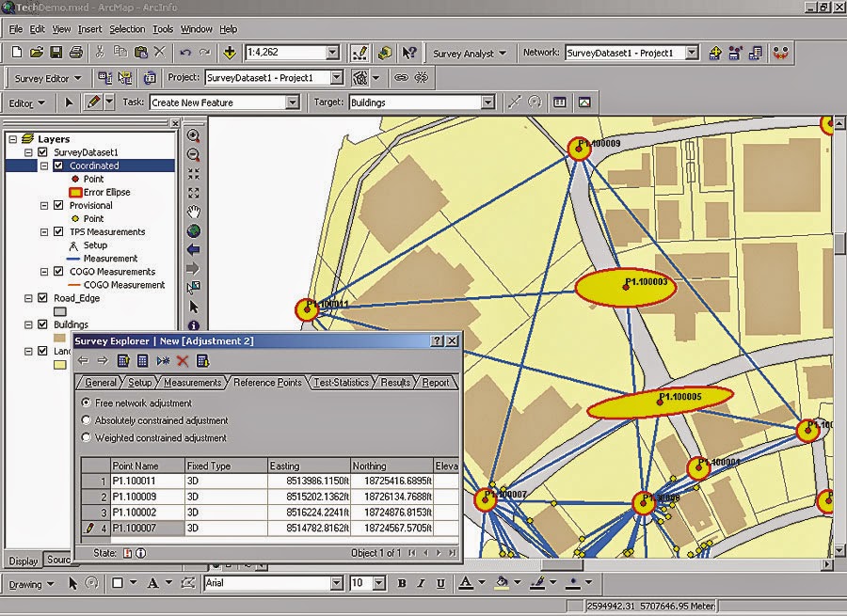Viewport: 847px width, 616px height.
Task: Print the map with the printer icon
Action: 76,53
